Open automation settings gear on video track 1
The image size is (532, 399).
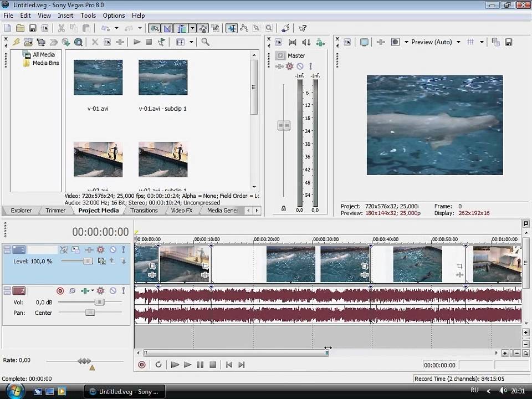(100, 250)
